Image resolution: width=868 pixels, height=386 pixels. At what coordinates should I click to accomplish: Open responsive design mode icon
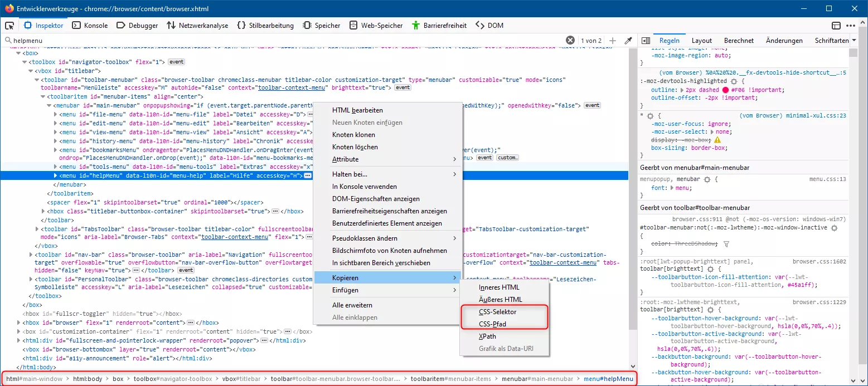(x=836, y=25)
